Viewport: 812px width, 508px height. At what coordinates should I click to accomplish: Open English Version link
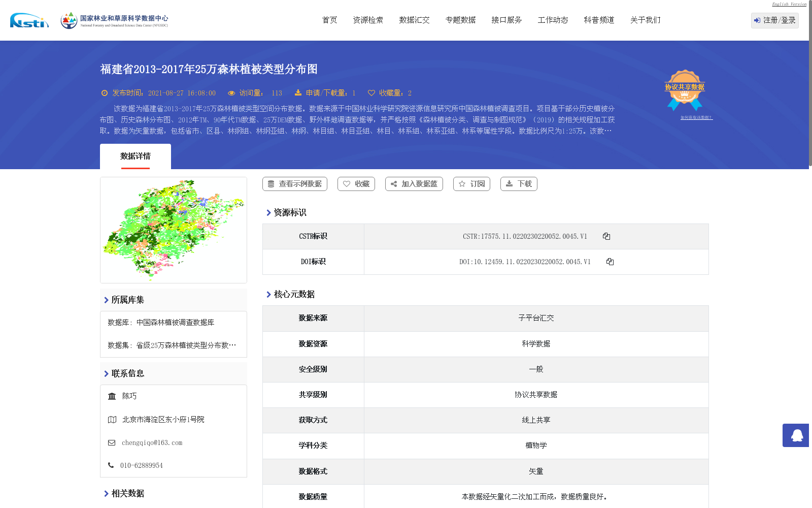pyautogui.click(x=789, y=4)
